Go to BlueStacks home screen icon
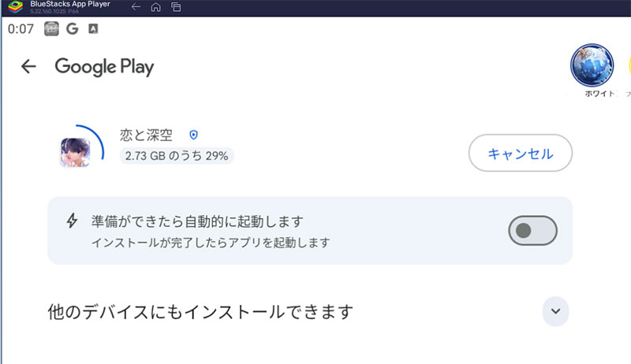Viewport: 631px width, 364px height. click(156, 7)
